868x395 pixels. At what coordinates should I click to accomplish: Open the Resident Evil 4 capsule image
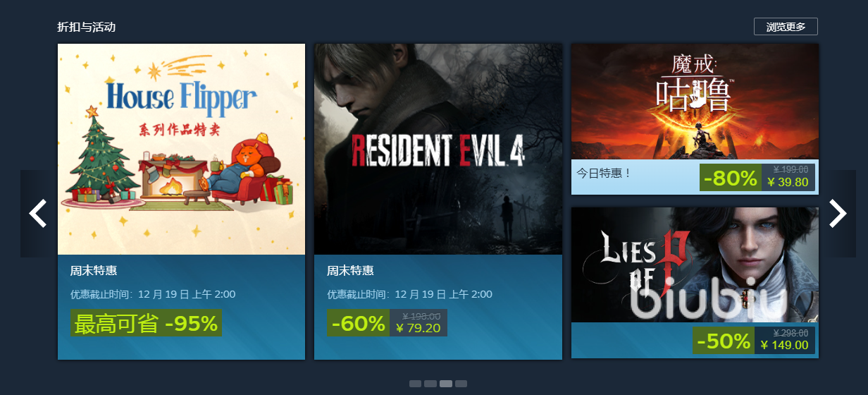point(438,149)
